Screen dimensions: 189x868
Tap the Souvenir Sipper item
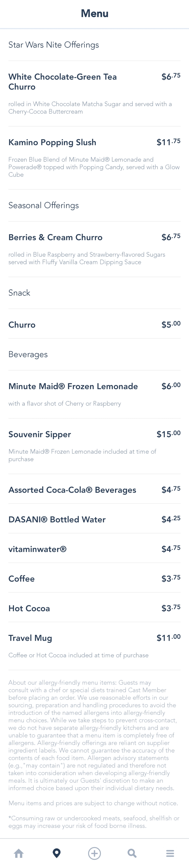click(x=40, y=435)
